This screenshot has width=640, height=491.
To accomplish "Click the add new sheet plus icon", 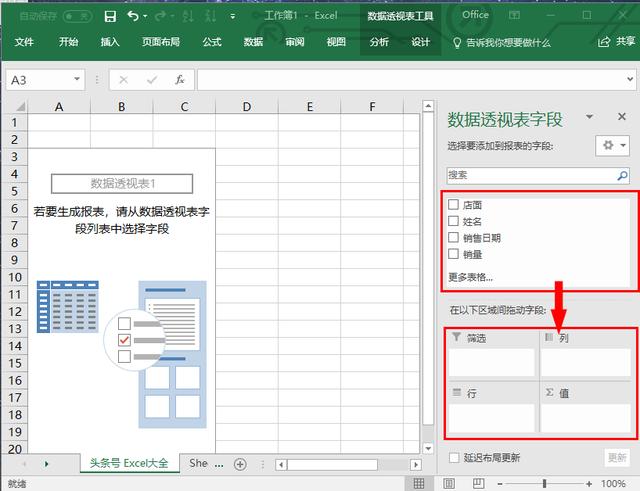I will pos(240,464).
